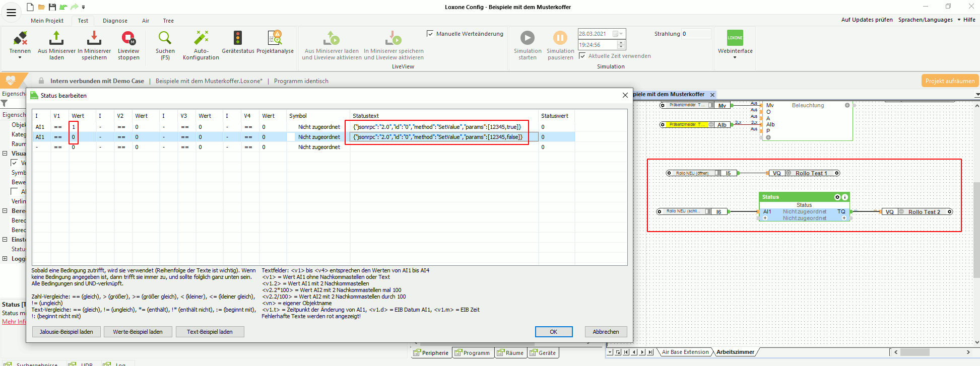980x366 pixels.
Task: Undo with the green back arrow
Action: pos(63,7)
